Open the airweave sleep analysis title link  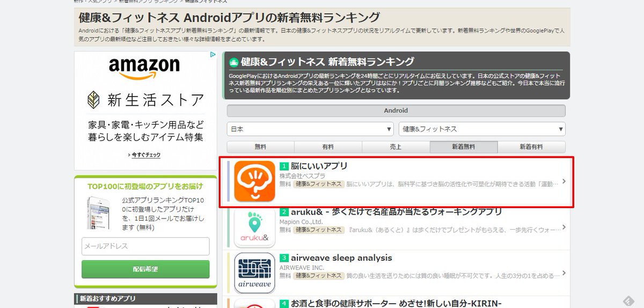tap(341, 258)
